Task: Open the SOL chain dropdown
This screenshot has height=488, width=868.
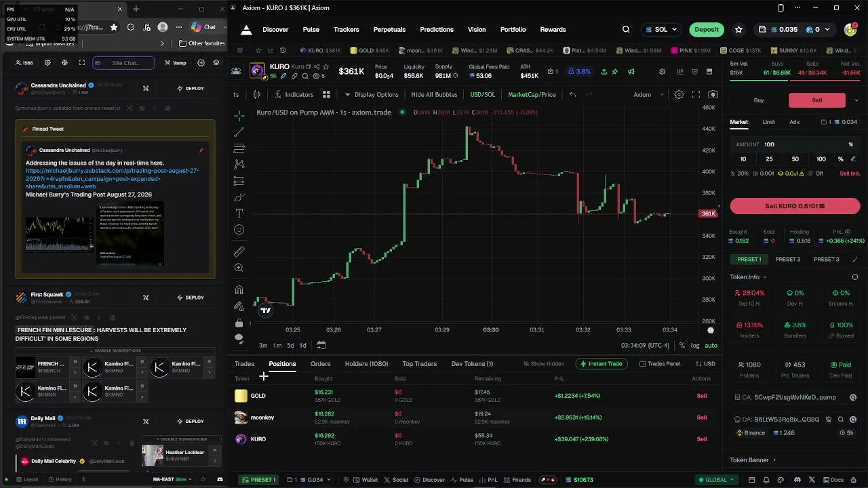Action: (x=661, y=30)
